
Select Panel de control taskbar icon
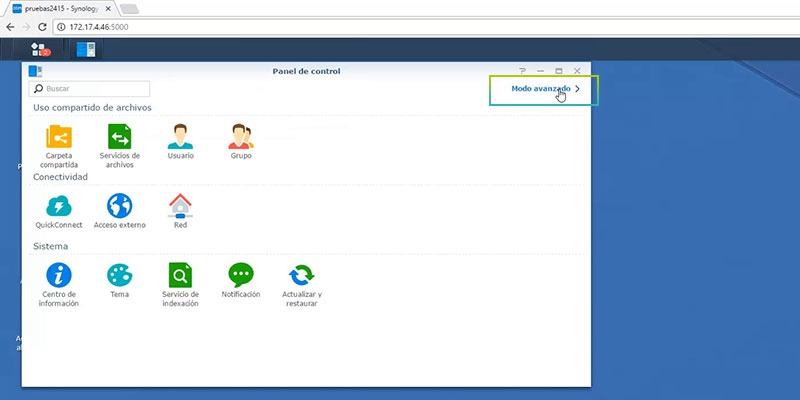(86, 49)
